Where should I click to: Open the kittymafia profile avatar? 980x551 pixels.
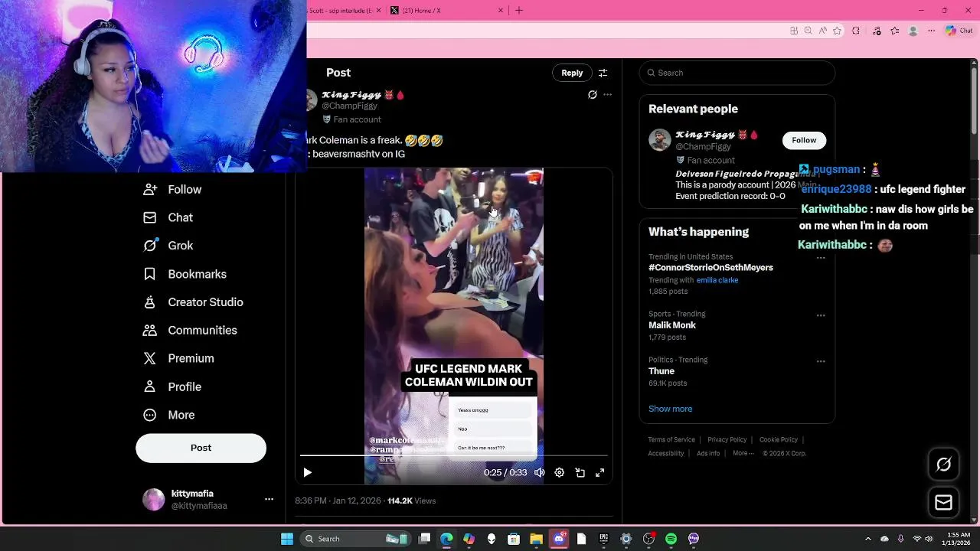point(153,500)
